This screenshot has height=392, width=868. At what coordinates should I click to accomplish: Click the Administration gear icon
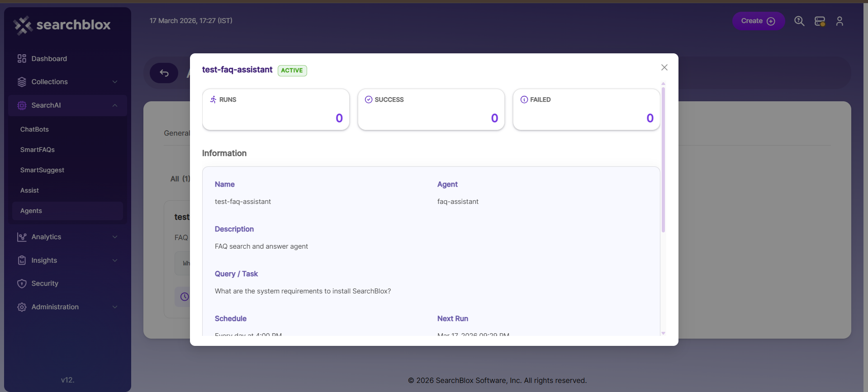point(22,307)
